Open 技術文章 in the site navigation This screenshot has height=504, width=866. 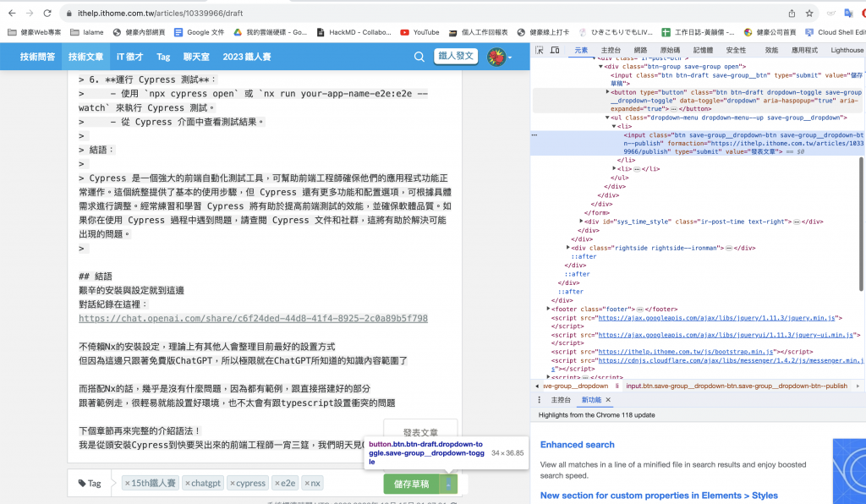[x=85, y=57]
